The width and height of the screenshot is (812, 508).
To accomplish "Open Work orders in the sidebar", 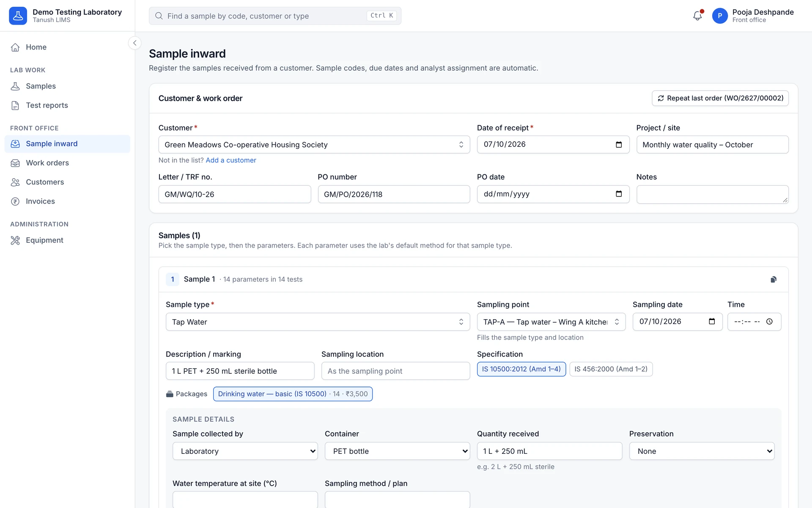I will [68, 163].
